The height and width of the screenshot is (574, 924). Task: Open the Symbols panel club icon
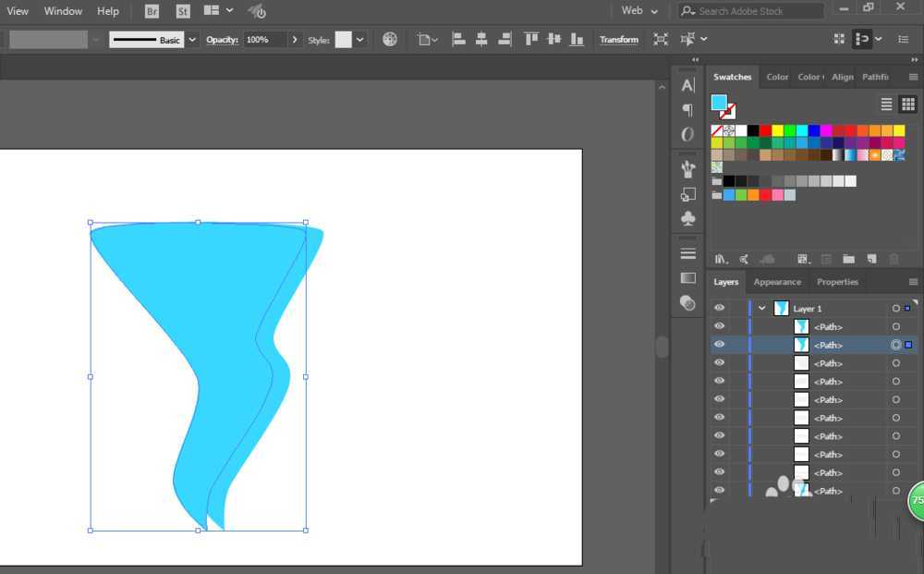click(687, 219)
